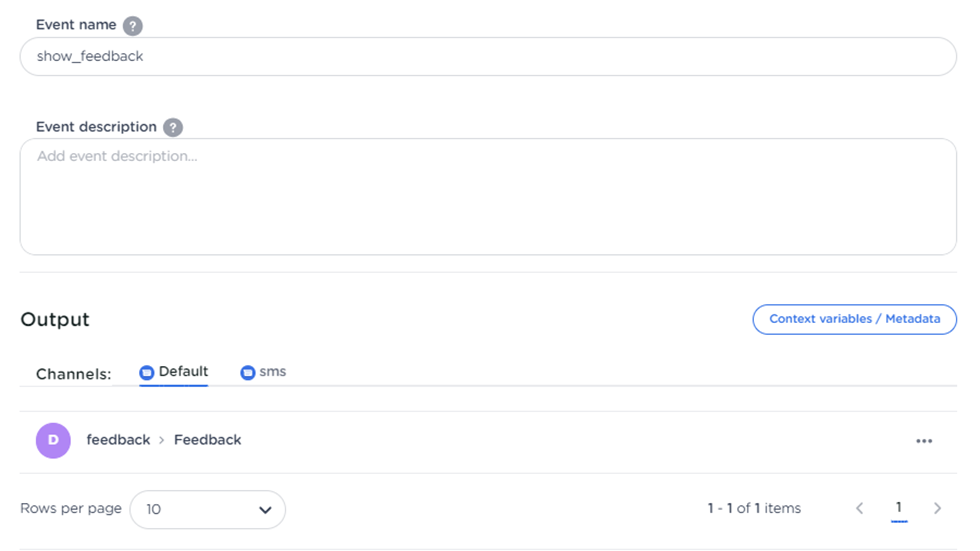Switch to the Default channel tab

174,372
